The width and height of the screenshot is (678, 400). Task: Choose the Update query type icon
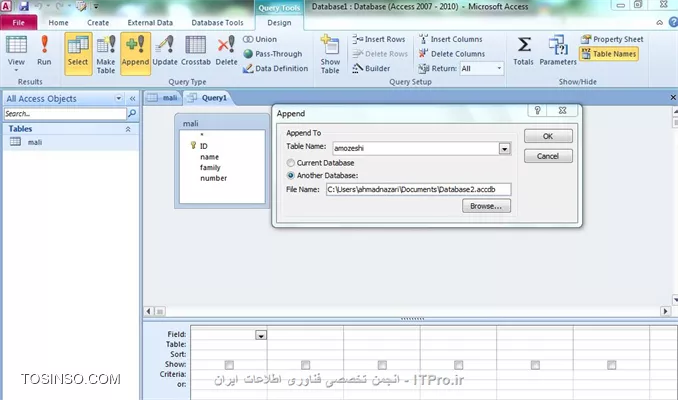[x=165, y=46]
